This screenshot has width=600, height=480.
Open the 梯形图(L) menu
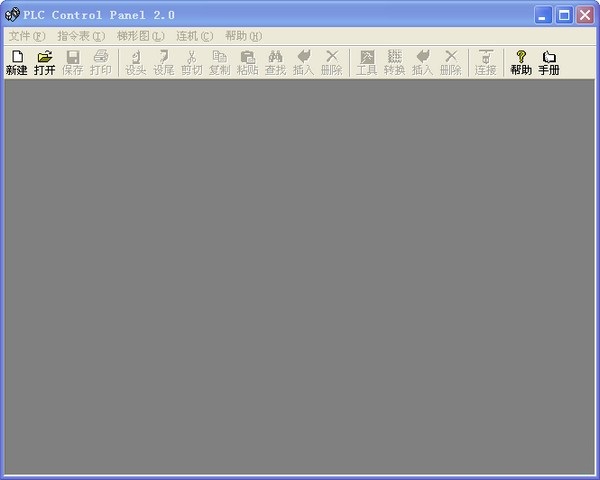point(140,36)
